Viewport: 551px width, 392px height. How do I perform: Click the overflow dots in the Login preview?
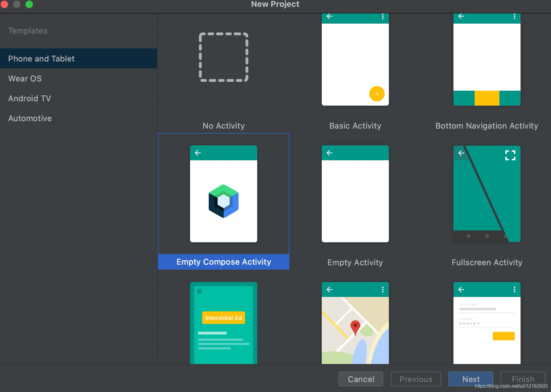point(514,289)
